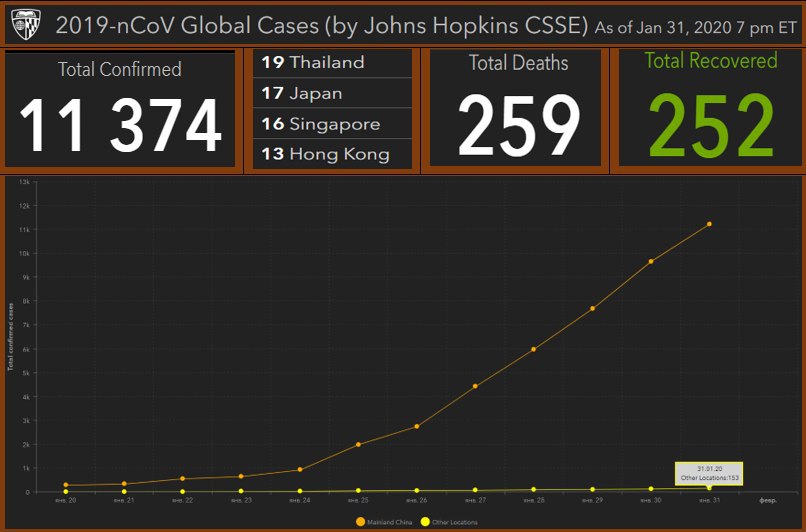Click the 'февр.' x-axis label
Screen dimensions: 806x532
[x=768, y=501]
